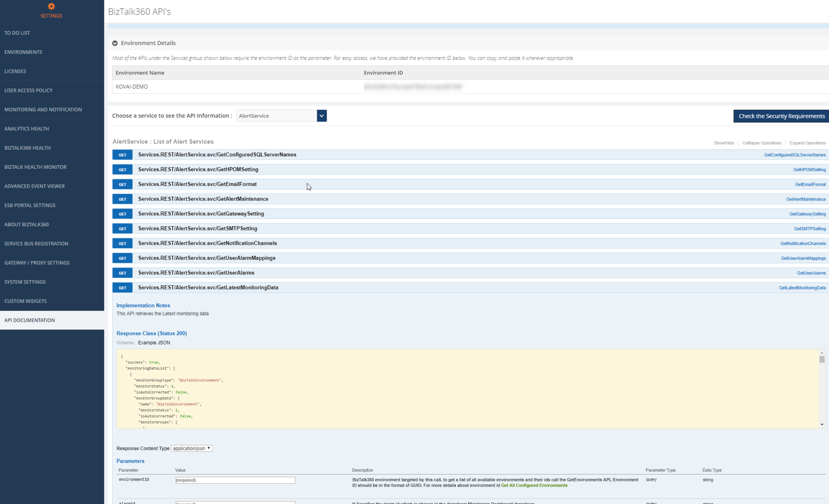829x504 pixels.
Task: Toggle operations with the Show/Hide control
Action: pyautogui.click(x=723, y=143)
